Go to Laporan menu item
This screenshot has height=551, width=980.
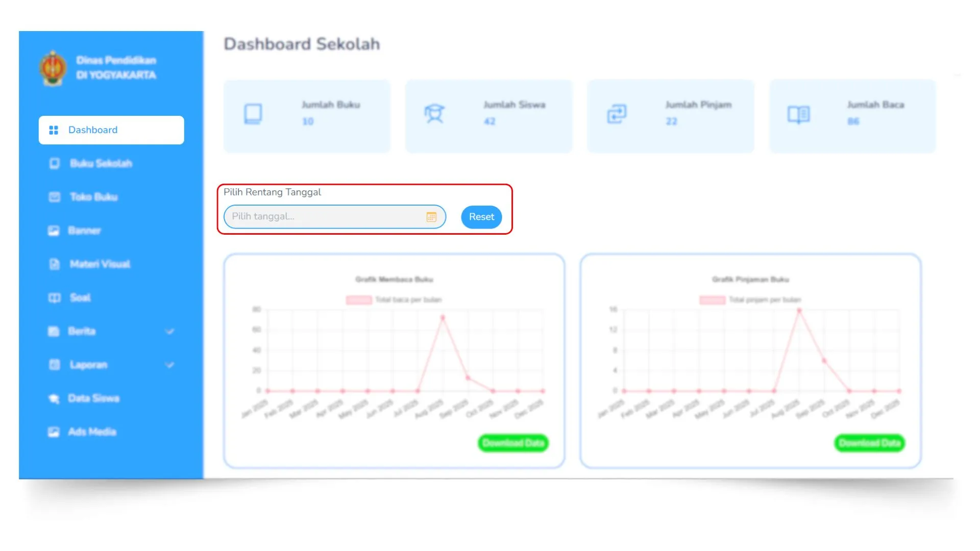[89, 365]
